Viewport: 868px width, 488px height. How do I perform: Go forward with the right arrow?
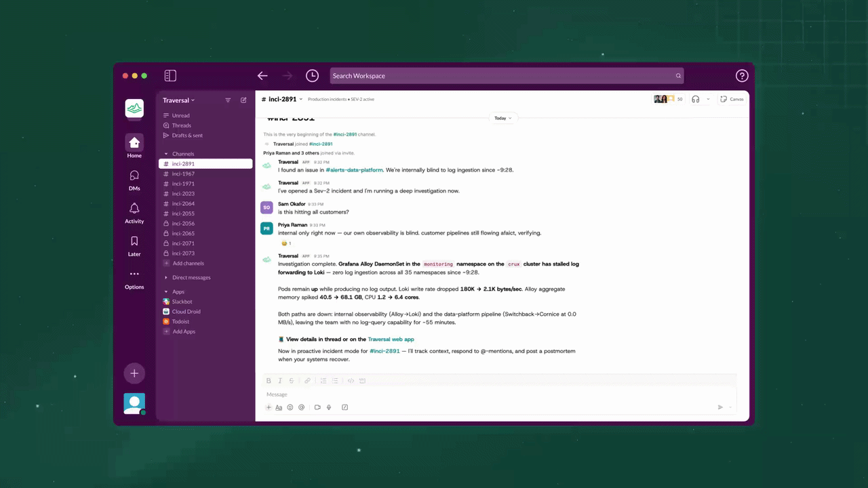(x=288, y=76)
